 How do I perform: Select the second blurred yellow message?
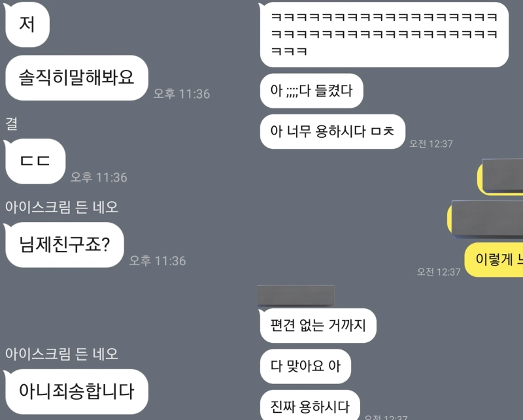(x=485, y=219)
